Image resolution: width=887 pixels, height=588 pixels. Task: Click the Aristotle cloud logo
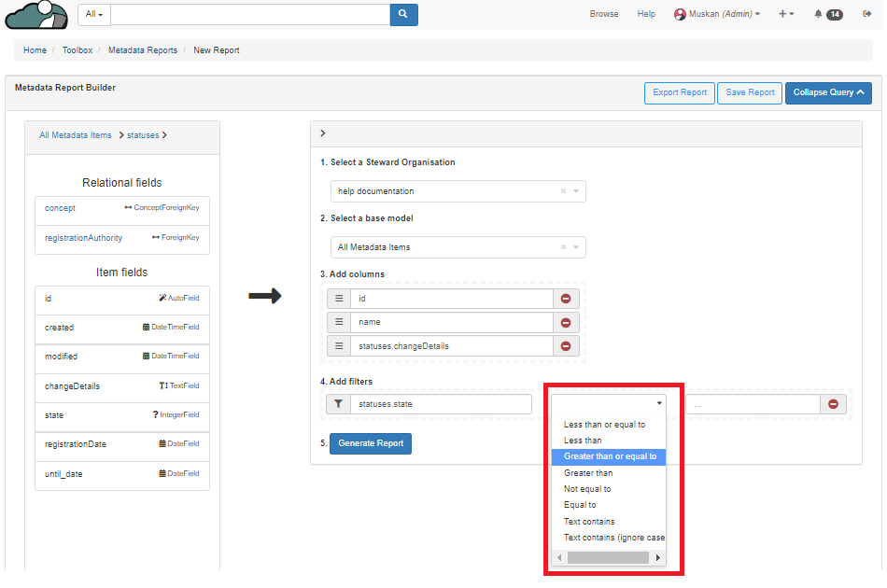[x=36, y=15]
